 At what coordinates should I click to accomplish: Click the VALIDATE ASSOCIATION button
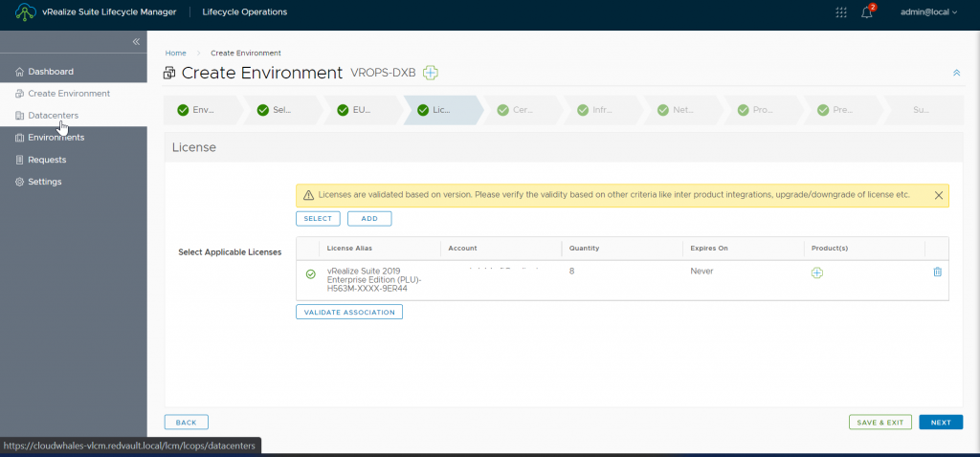(x=349, y=313)
